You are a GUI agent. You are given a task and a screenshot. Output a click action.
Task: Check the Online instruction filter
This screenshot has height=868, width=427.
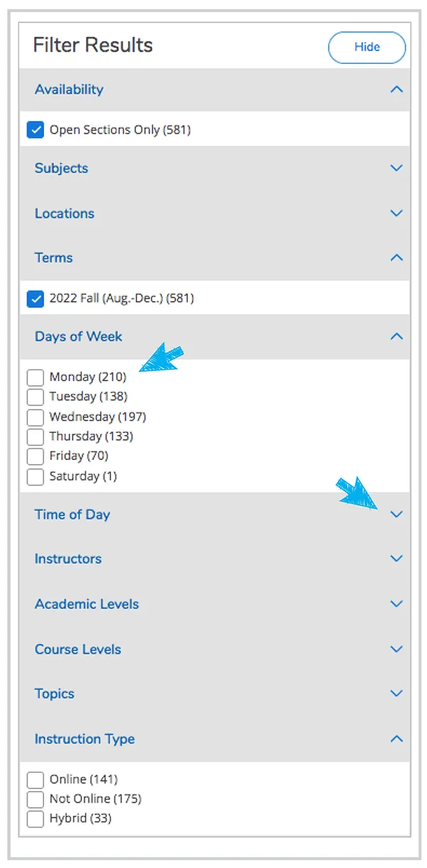(35, 779)
